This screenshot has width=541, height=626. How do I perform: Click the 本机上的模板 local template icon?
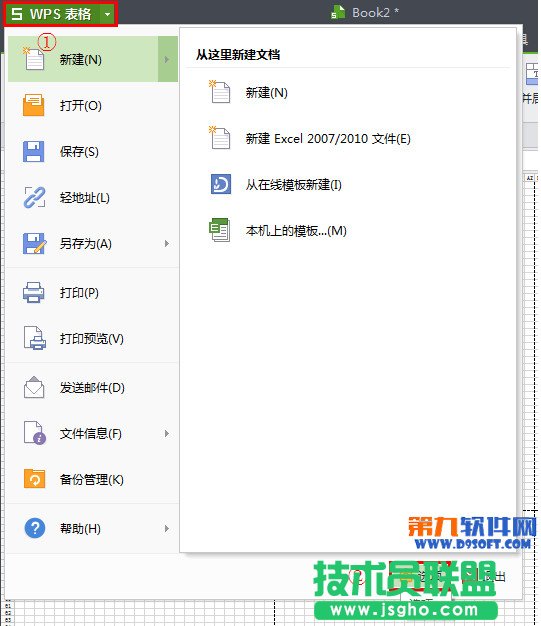[x=220, y=230]
